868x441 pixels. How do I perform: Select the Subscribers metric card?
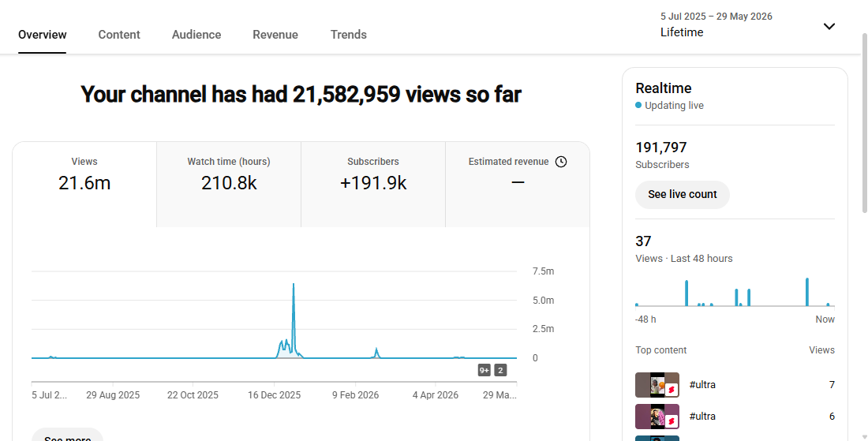coord(373,185)
